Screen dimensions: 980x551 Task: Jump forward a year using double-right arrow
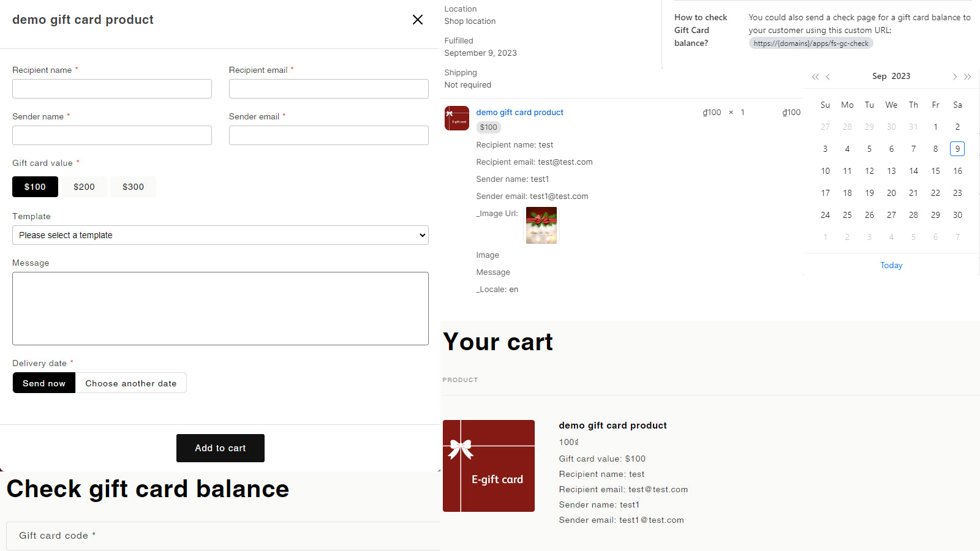968,77
